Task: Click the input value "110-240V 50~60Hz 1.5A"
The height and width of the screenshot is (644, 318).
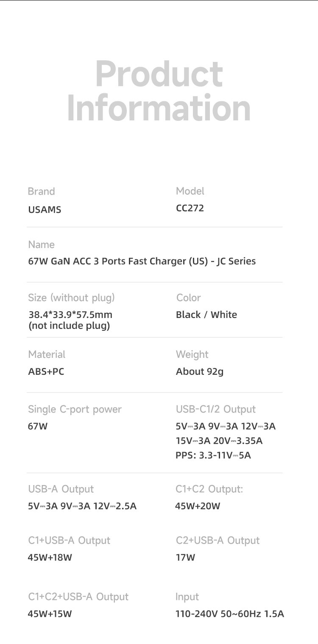Action: (x=229, y=613)
